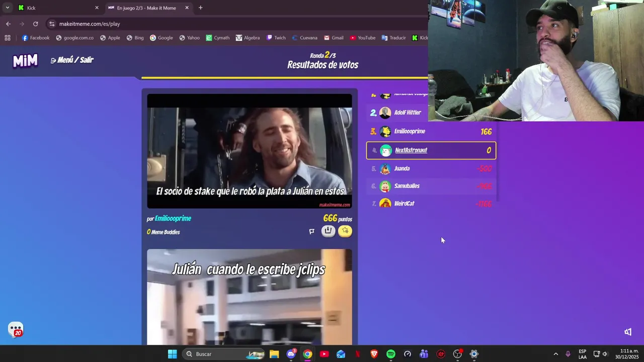644x362 pixels.
Task: Download the Emiliooprime meme
Action: point(328,231)
